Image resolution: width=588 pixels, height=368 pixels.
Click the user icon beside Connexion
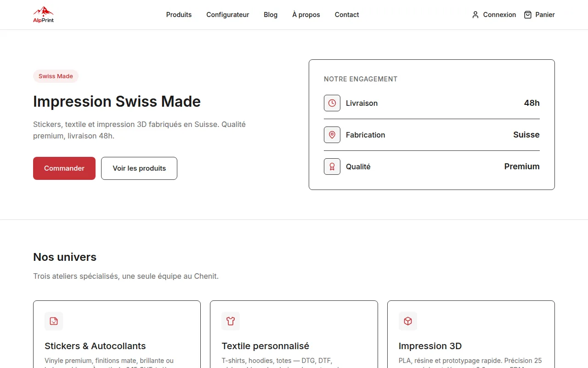(475, 15)
